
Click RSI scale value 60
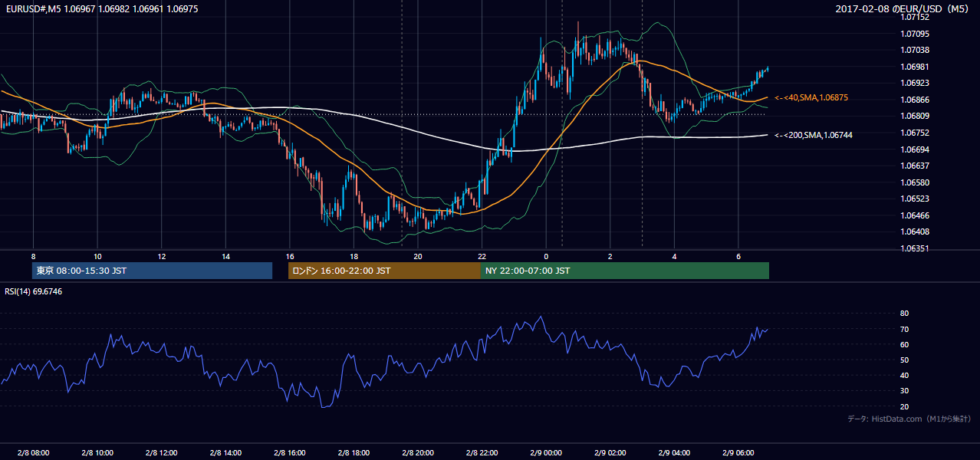tap(905, 345)
